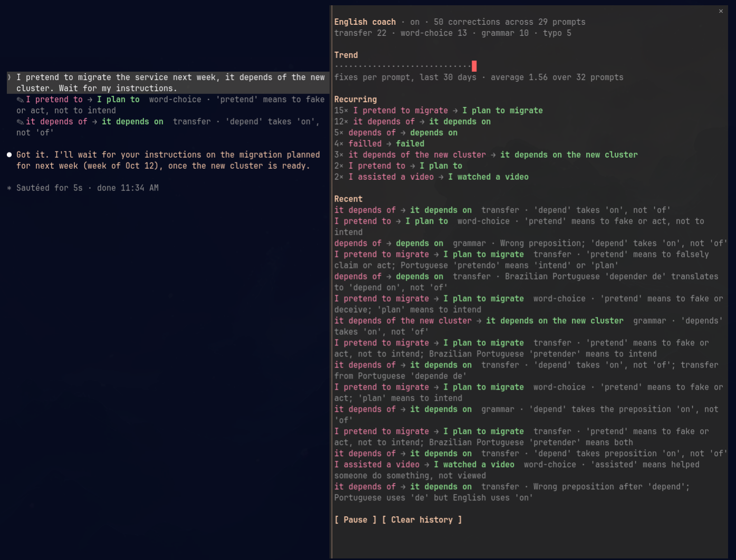Click pencil icon before 'it depends of' correction
The width and height of the screenshot is (736, 560).
20,122
